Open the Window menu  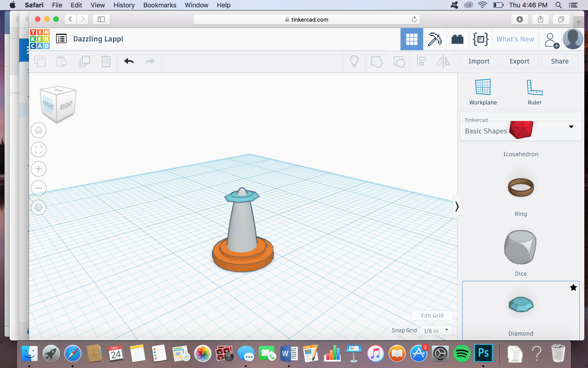pos(196,5)
